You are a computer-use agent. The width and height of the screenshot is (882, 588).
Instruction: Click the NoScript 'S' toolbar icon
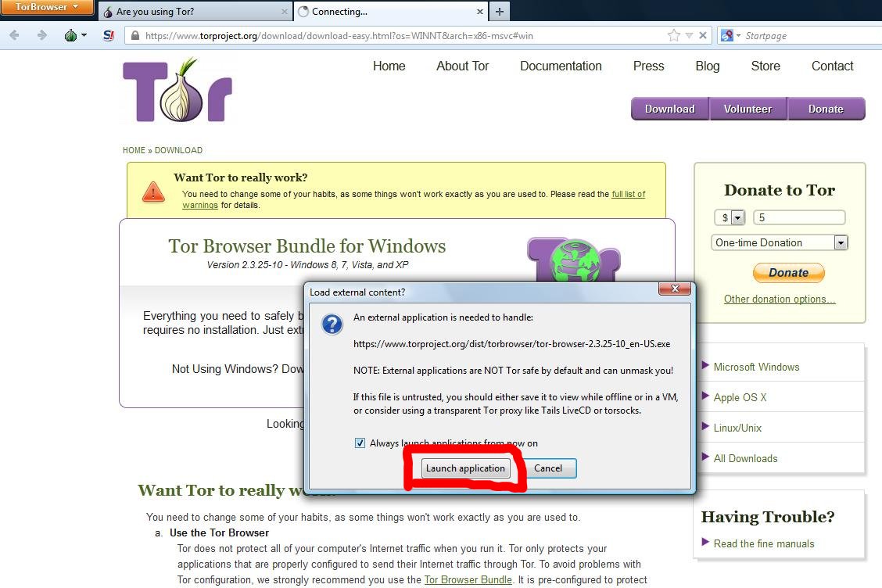click(x=109, y=35)
